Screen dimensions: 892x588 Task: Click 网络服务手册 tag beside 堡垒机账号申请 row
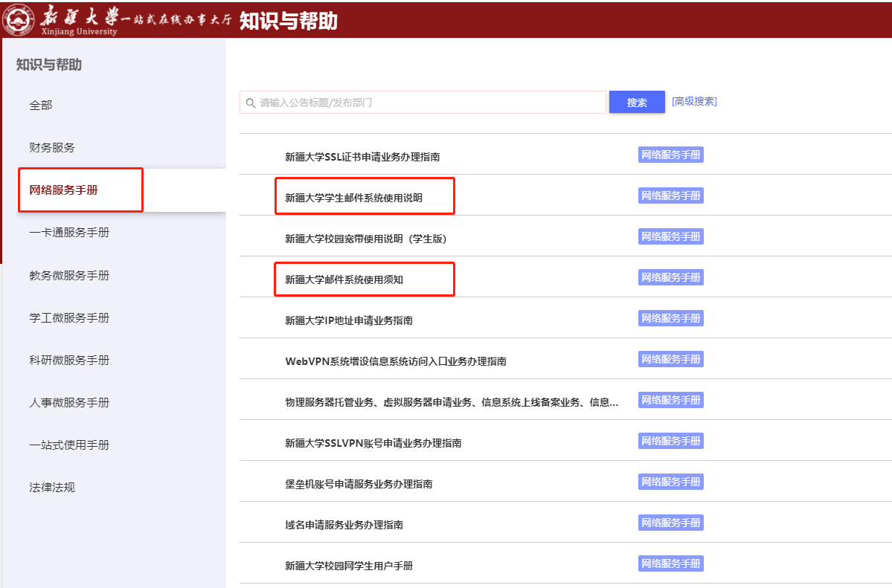671,482
